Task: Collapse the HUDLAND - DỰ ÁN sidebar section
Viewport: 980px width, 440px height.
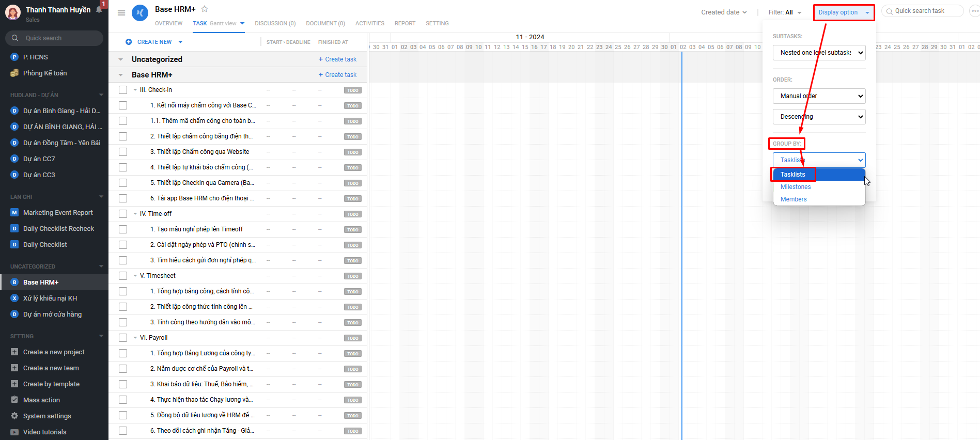Action: point(101,95)
